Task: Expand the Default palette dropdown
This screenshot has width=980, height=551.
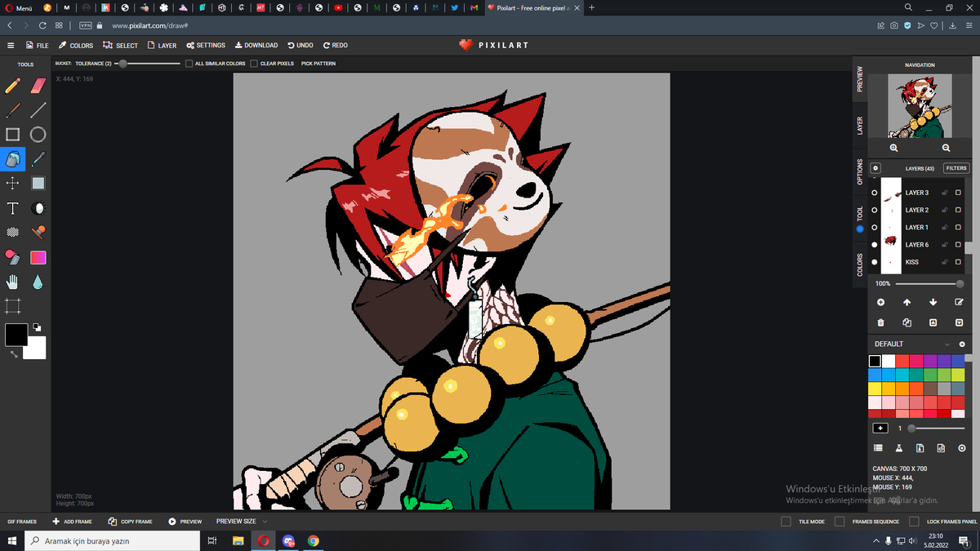Action: point(947,344)
